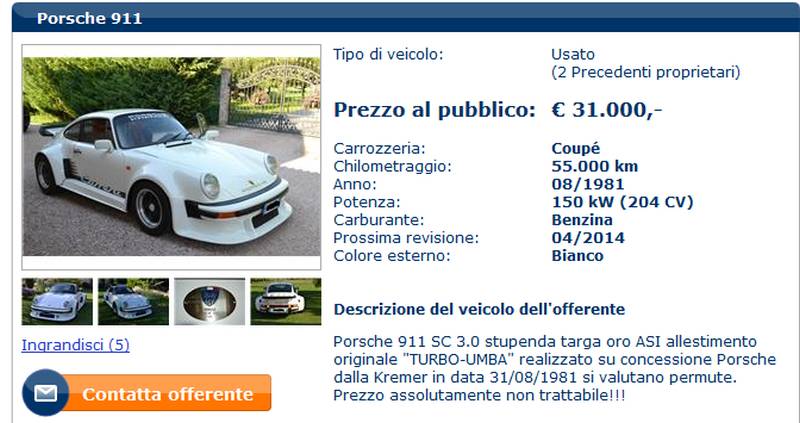The image size is (800, 423).
Task: Click the 150 kW (204 CV) power value
Action: click(622, 203)
